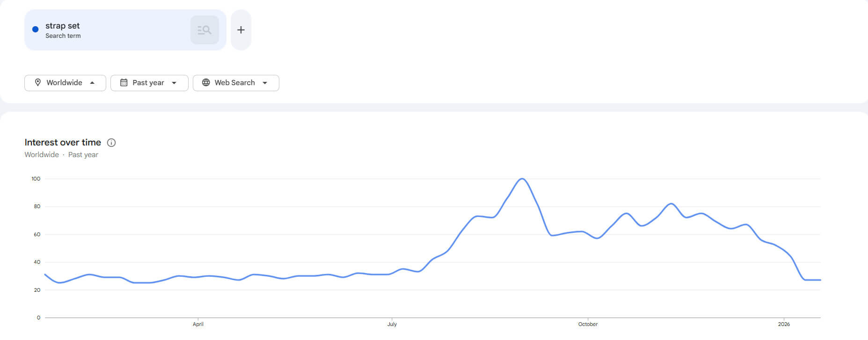Click the globe icon beside Web Search
This screenshot has width=868, height=340.
coord(206,83)
